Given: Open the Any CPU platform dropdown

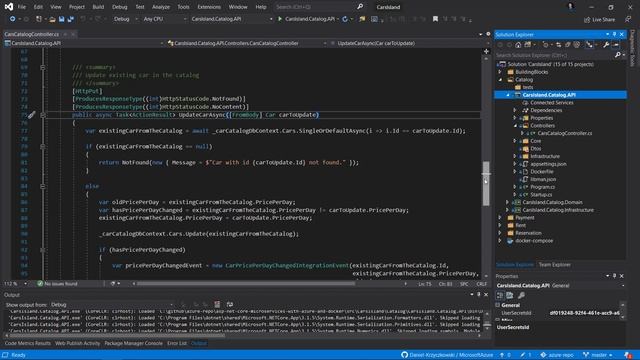Looking at the screenshot, I should 165,19.
